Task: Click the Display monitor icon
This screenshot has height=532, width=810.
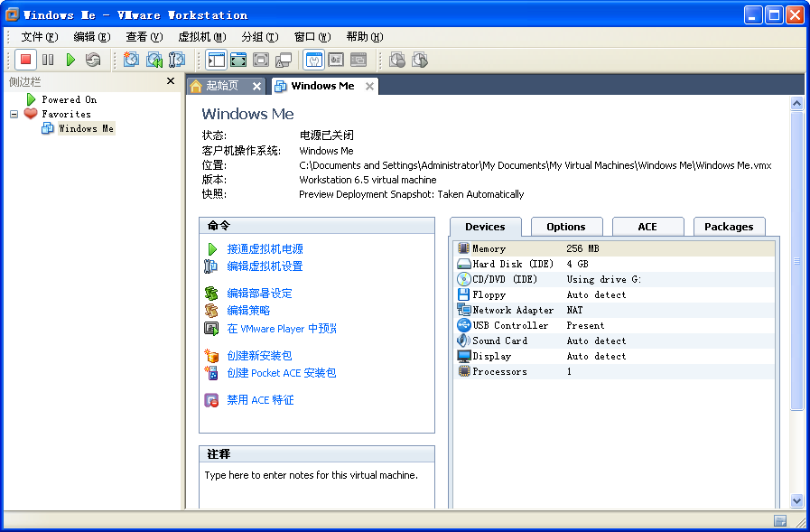Action: [464, 357]
